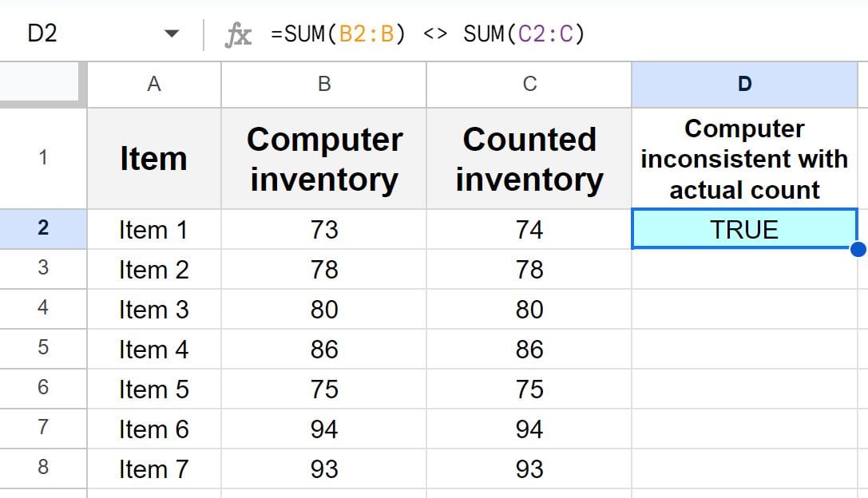868x498 pixels.
Task: Select the header cell Computer inconsistent with actual count
Action: click(x=743, y=158)
